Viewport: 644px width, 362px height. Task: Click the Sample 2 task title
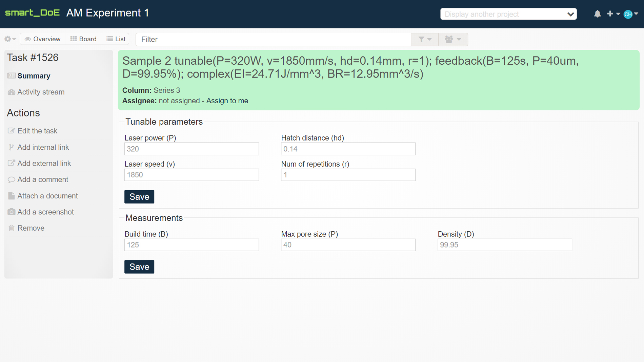point(350,67)
